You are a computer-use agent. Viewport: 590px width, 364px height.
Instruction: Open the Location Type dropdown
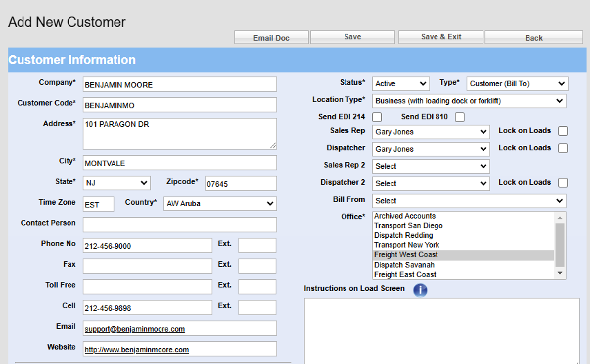469,101
